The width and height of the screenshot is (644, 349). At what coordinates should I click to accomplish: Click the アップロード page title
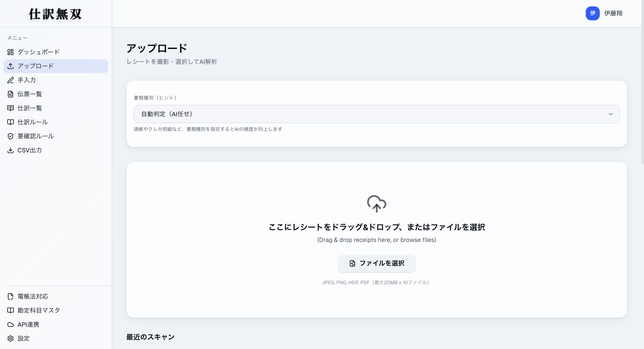157,48
